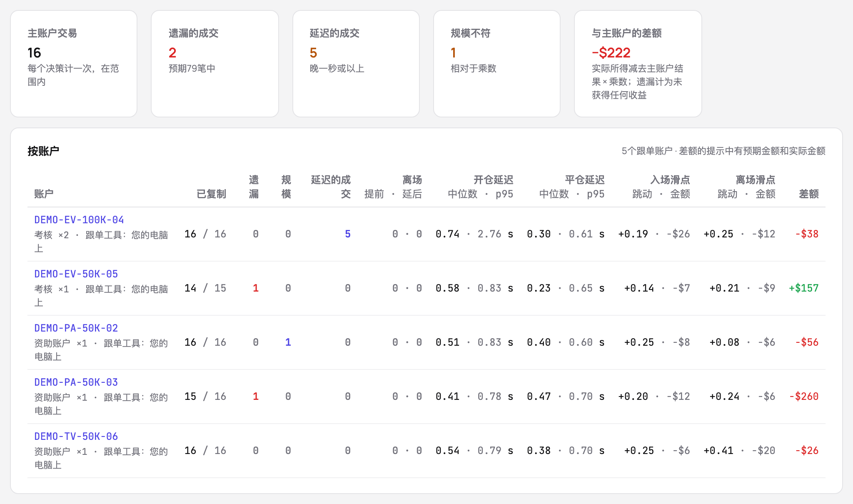Click the 规模不符 summary card
Viewport: 853px width, 504px height.
(x=497, y=64)
